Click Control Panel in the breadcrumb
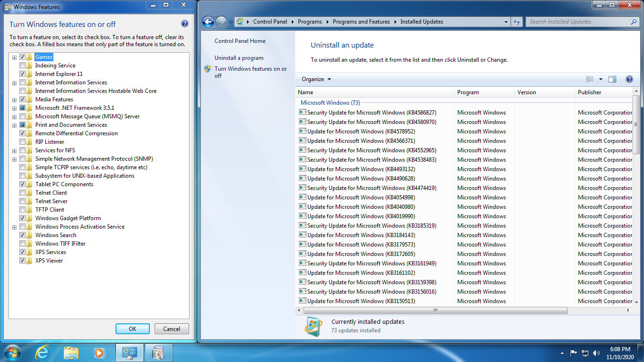Viewport: 644px width, 362px height. pyautogui.click(x=270, y=22)
